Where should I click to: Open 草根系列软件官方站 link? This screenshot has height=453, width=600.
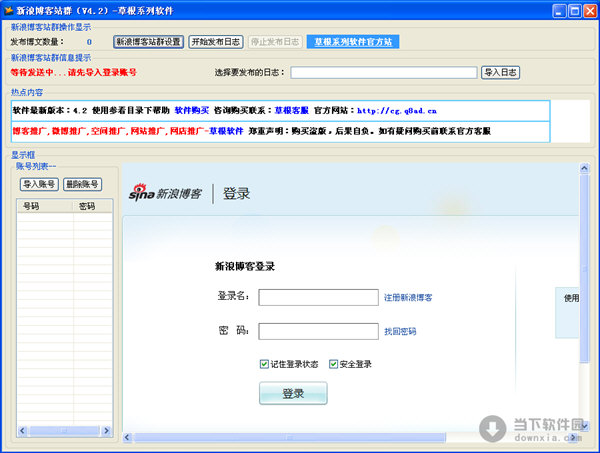click(x=353, y=42)
